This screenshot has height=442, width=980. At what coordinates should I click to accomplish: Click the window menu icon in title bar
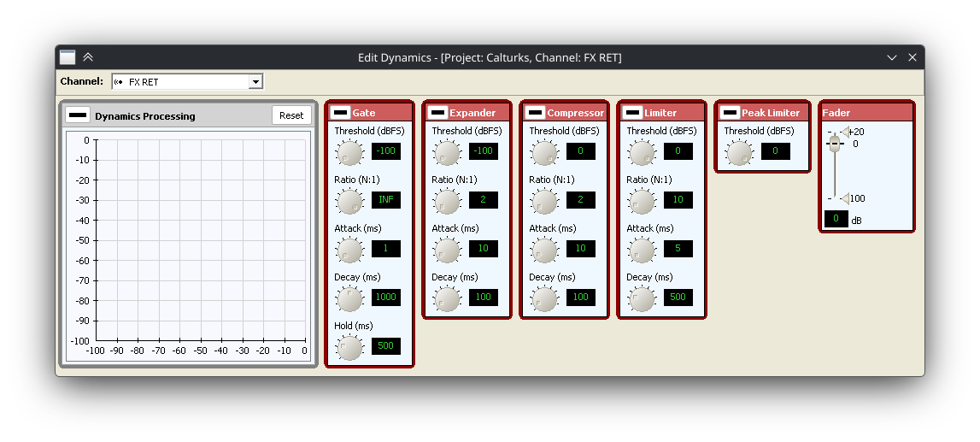tap(67, 57)
